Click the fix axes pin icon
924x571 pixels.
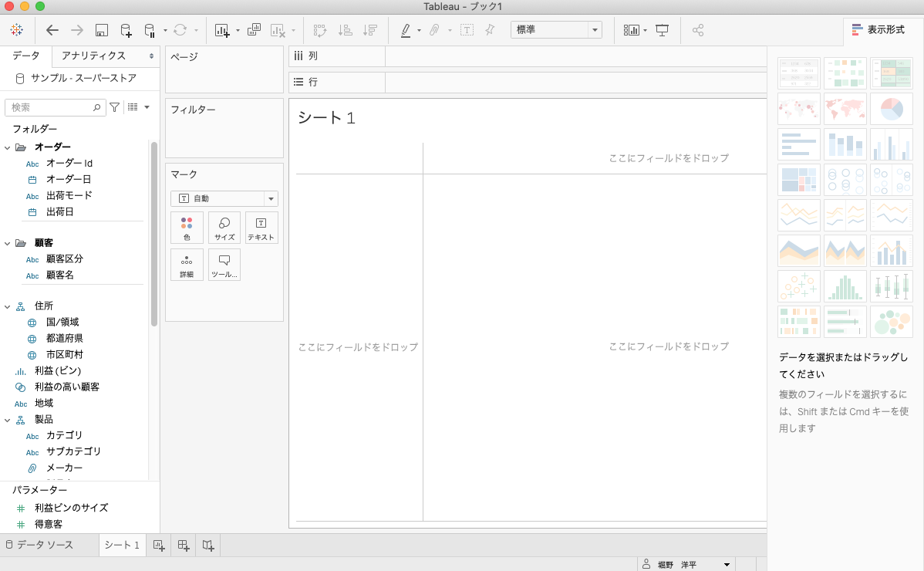pos(490,29)
